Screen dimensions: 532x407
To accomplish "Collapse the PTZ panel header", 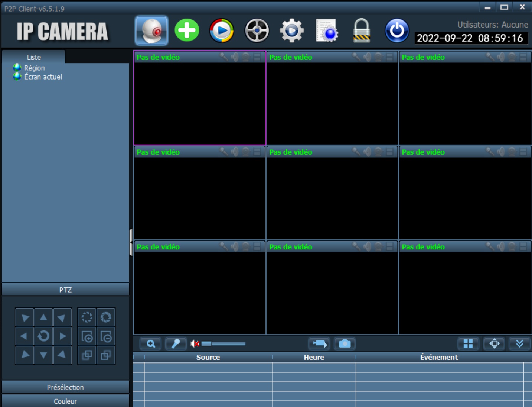I will coord(65,290).
